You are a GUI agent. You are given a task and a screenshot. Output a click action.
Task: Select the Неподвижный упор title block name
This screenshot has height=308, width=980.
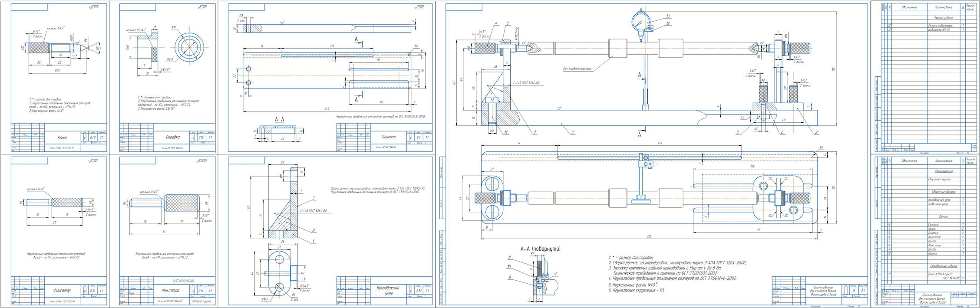(389, 290)
